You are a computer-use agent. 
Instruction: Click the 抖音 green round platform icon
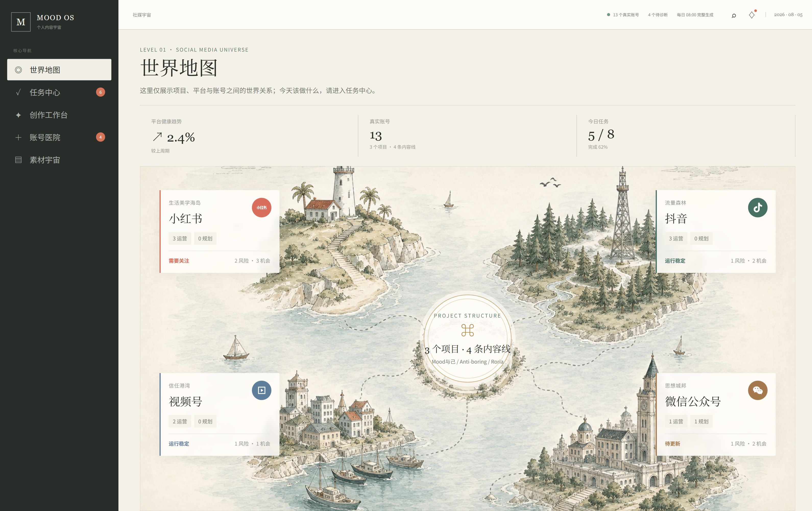pos(758,207)
